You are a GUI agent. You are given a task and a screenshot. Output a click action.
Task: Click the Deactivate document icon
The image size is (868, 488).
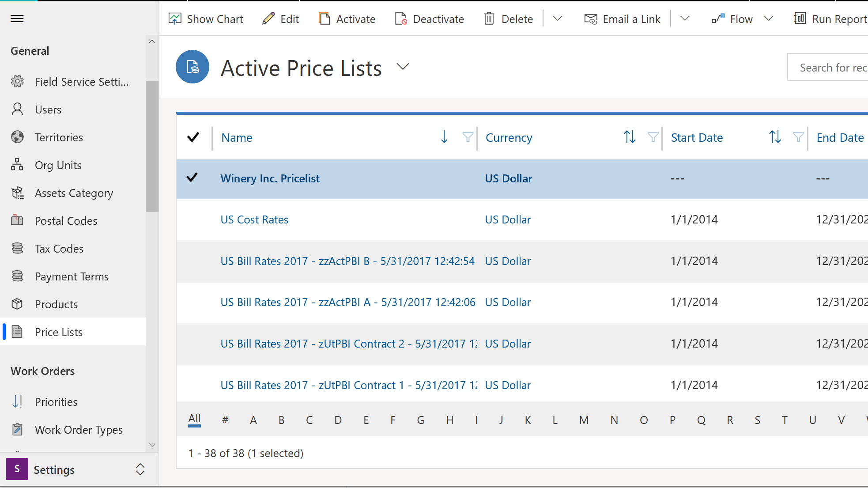[x=401, y=19]
